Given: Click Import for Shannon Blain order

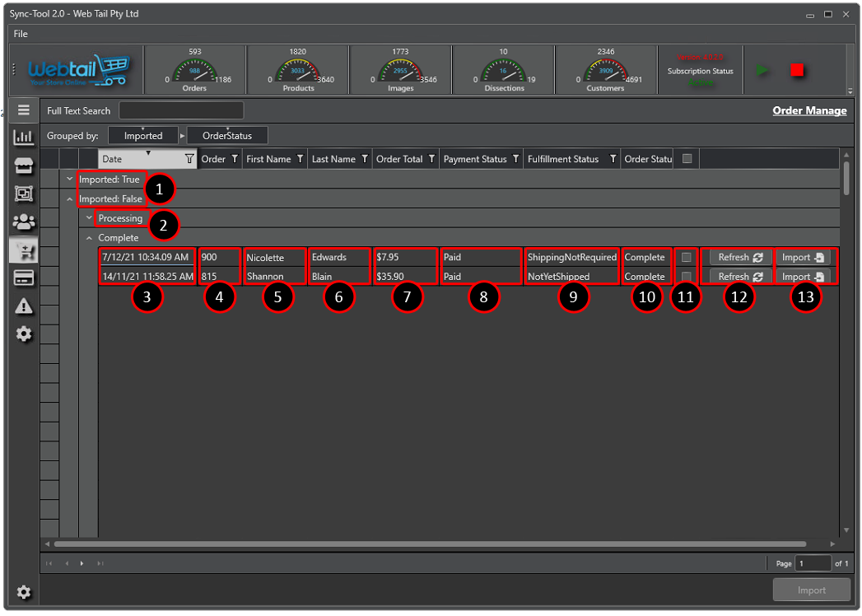Looking at the screenshot, I should [803, 278].
